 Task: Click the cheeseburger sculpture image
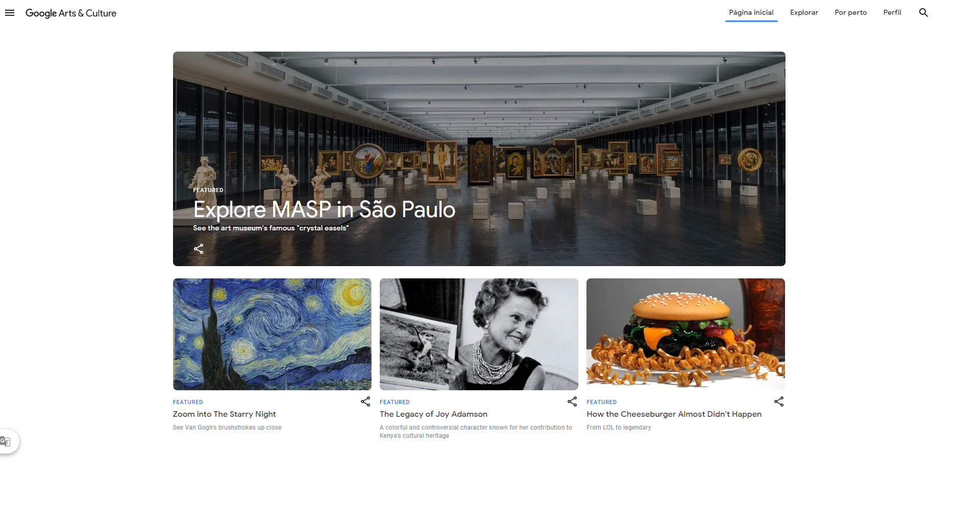point(685,334)
